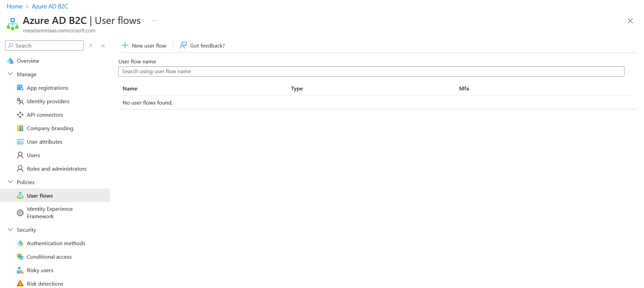Click the Users person icon
This screenshot has width=644, height=288.
tap(20, 155)
